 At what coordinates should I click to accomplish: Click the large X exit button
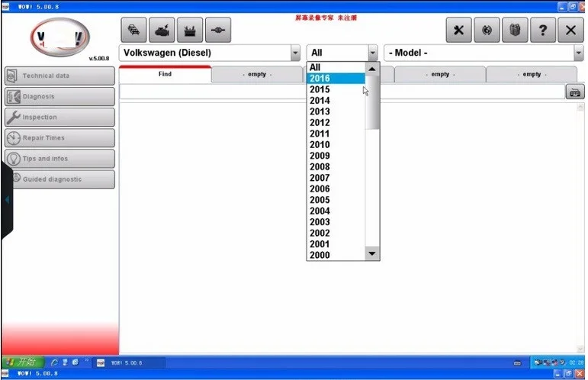click(570, 30)
